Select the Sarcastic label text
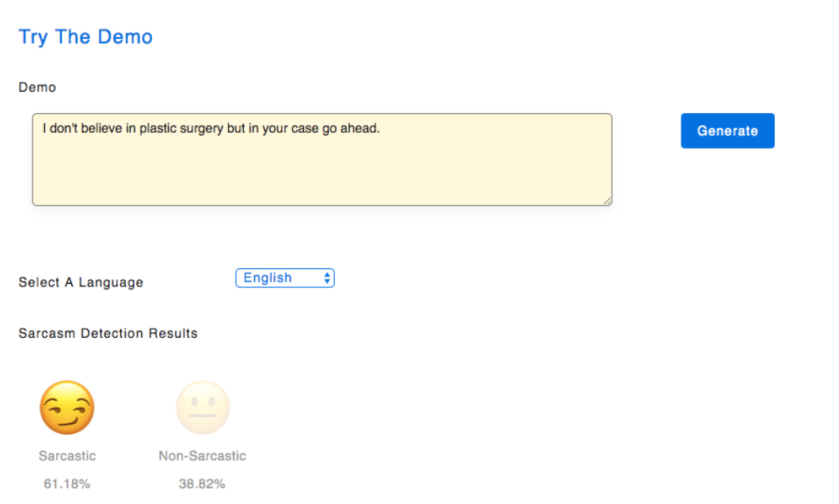Image resolution: width=839 pixels, height=504 pixels. 67,456
